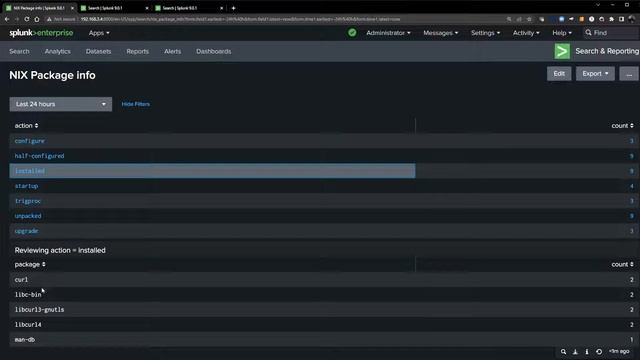Click the browser address bar URL
This screenshot has height=360, width=640.
pyautogui.click(x=241, y=19)
